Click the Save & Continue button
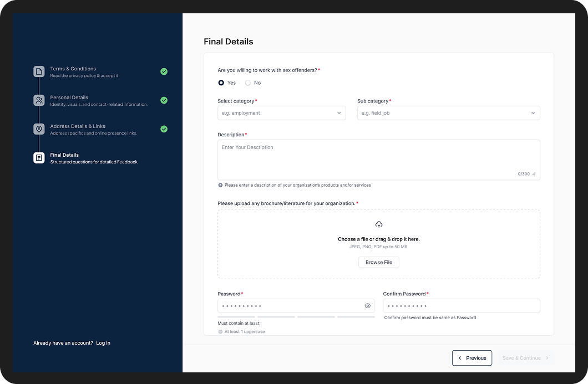Viewport: 588px width, 384px height. click(526, 358)
